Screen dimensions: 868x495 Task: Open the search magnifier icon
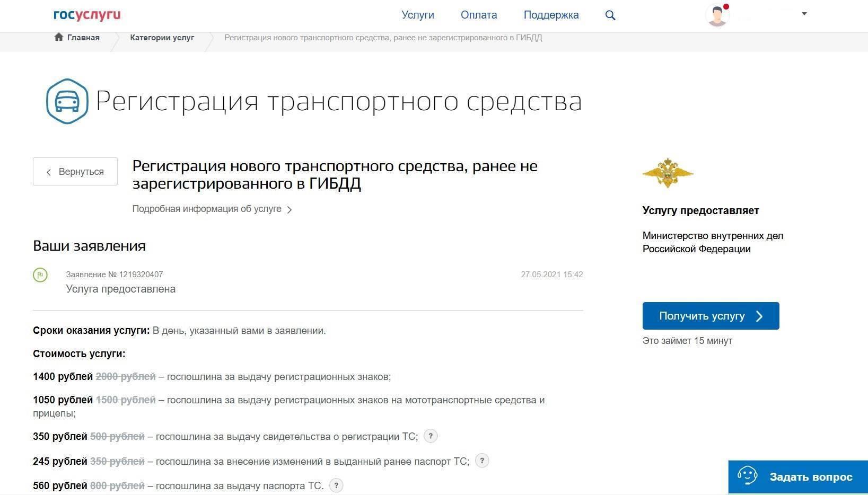coord(610,15)
